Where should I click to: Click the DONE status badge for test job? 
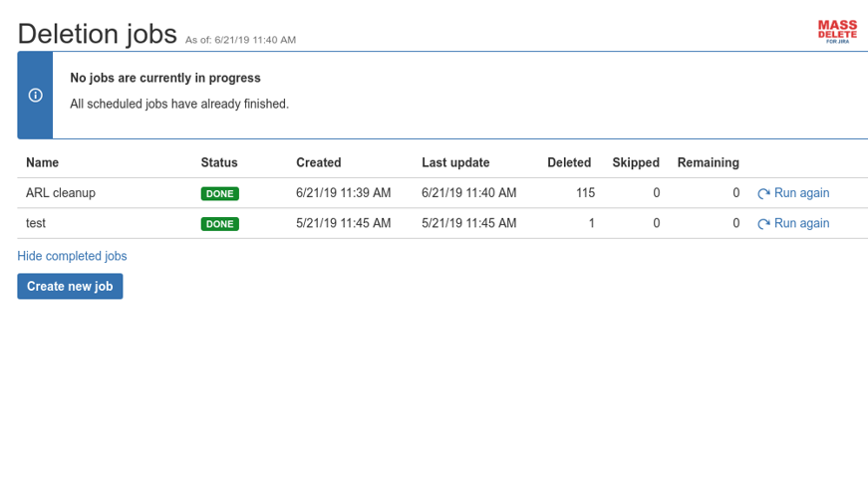click(x=219, y=224)
